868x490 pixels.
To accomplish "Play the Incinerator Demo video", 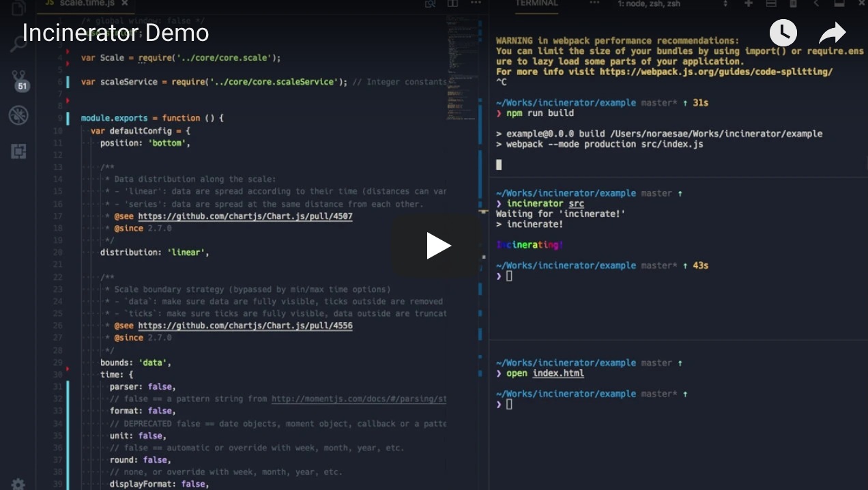I will point(439,246).
